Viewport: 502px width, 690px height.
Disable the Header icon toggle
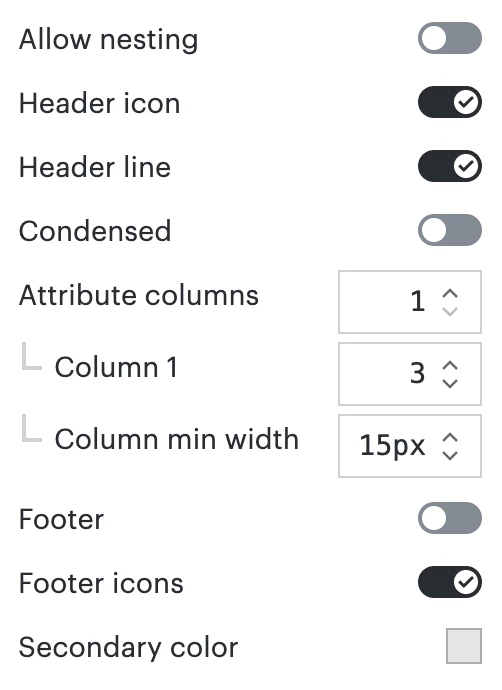click(x=450, y=102)
